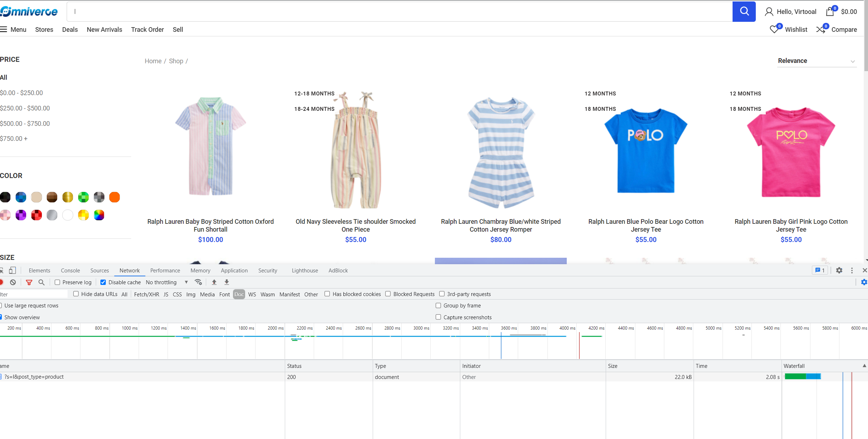
Task: Enable the Preserve log checkbox
Action: pyautogui.click(x=57, y=282)
